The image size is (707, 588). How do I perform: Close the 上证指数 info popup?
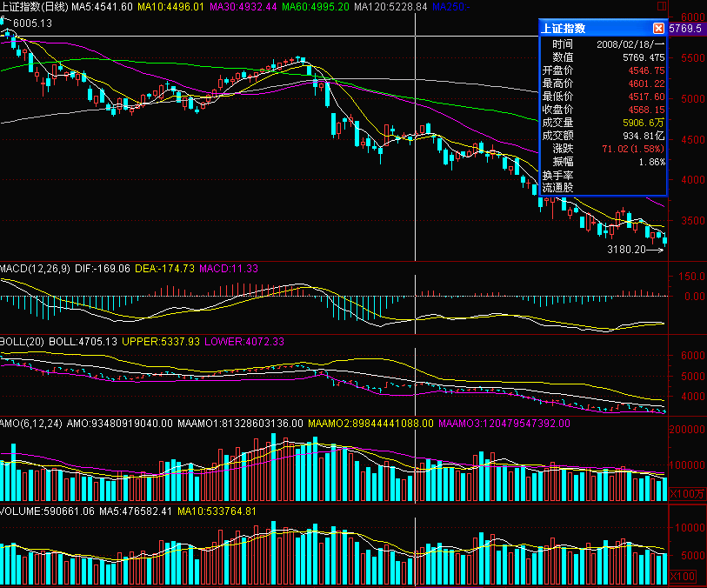point(658,29)
